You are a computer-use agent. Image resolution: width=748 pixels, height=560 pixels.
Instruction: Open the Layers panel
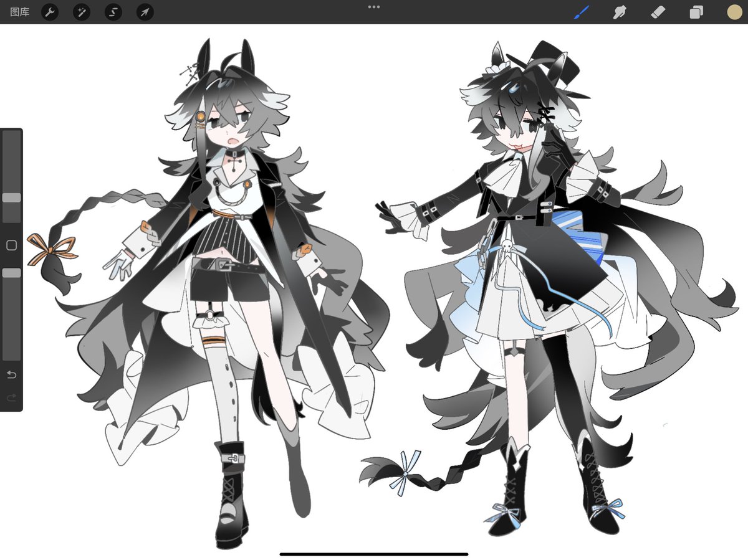point(696,12)
